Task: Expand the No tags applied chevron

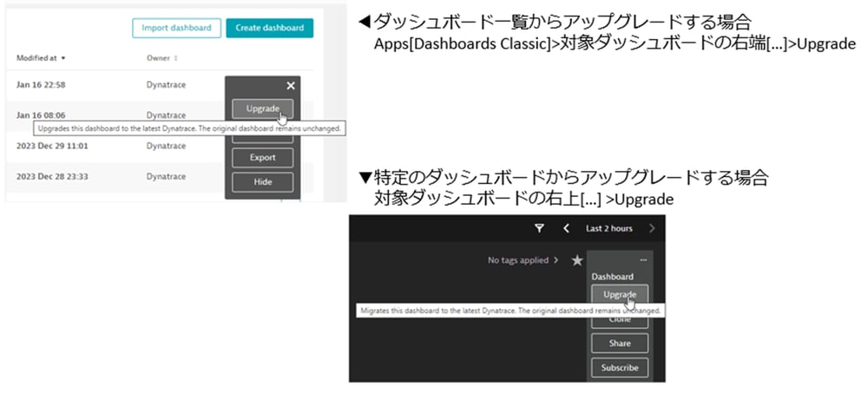Action: pos(556,260)
